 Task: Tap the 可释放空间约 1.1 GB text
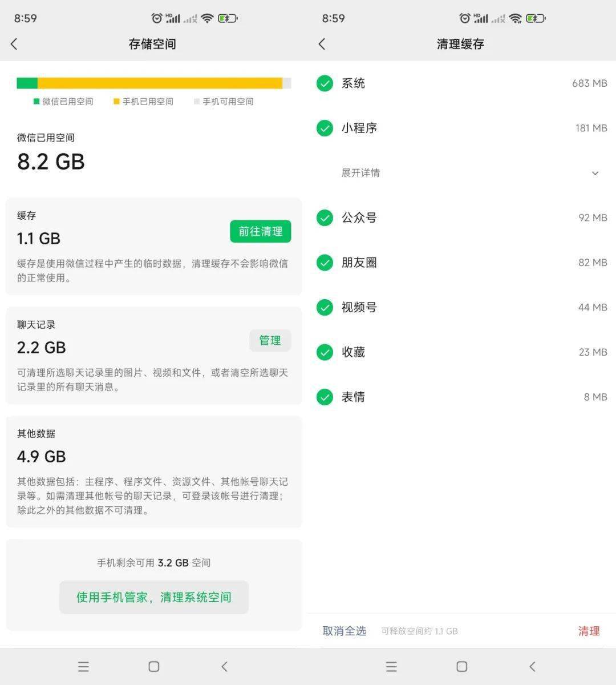[x=420, y=631]
